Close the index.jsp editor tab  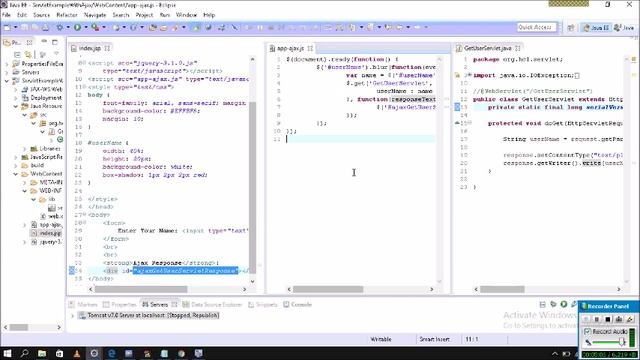coord(107,48)
